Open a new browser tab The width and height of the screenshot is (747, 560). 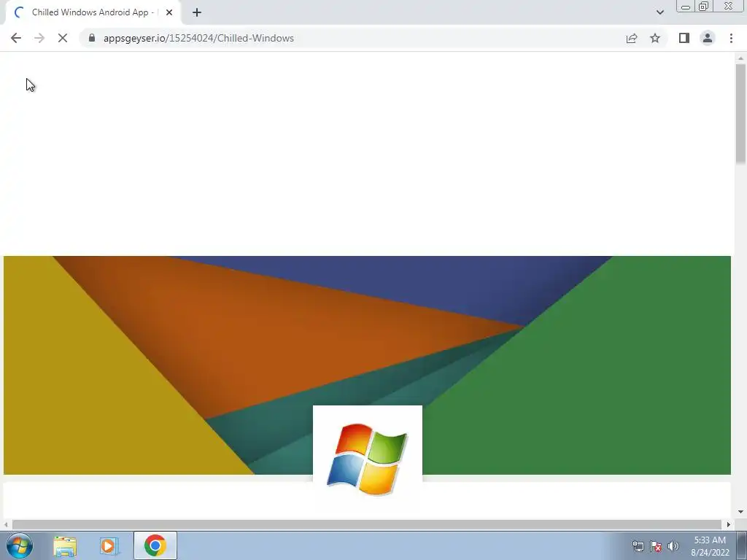click(197, 12)
